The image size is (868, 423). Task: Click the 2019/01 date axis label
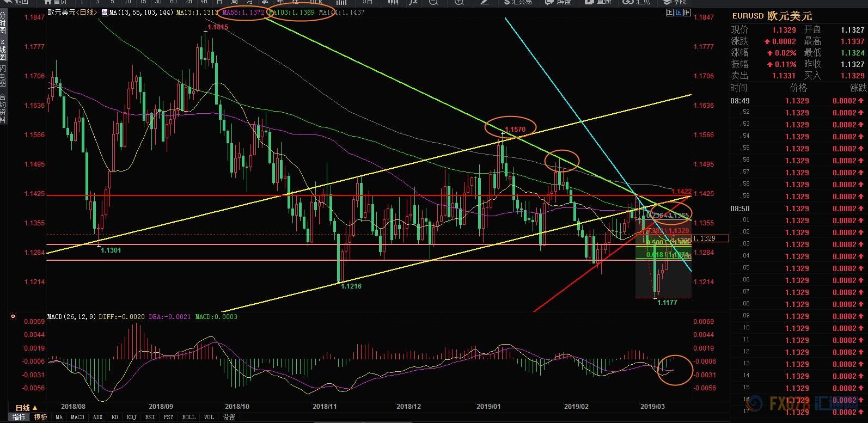point(488,406)
